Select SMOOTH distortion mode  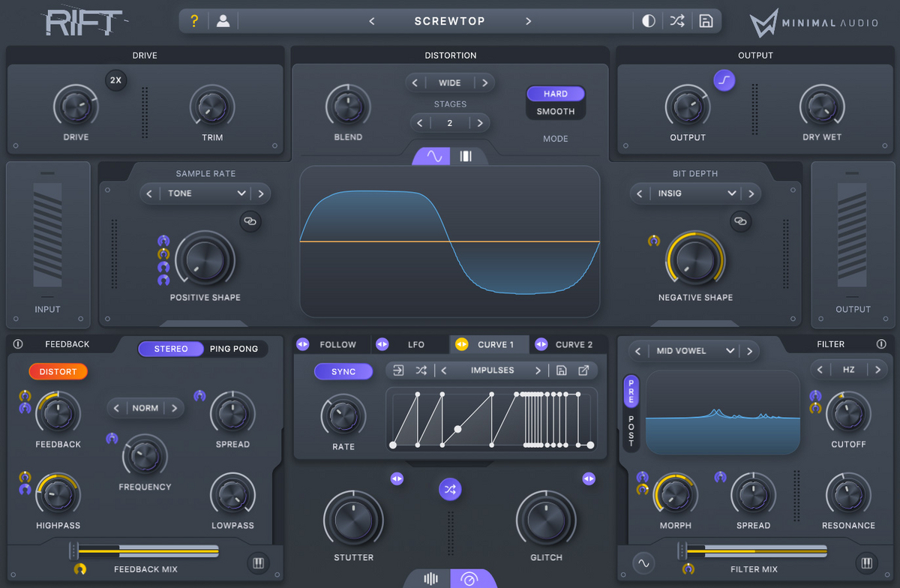point(556,111)
